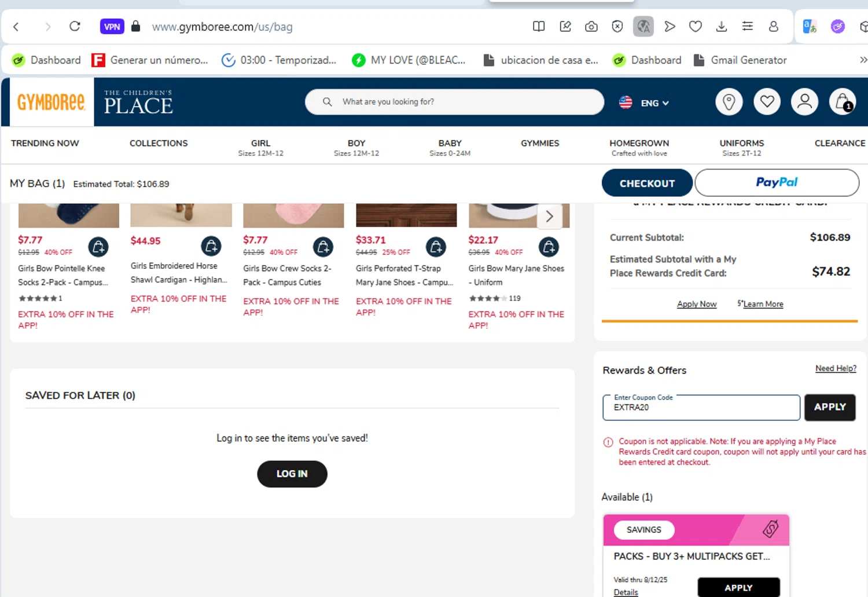Open 03:00 Temporizador bookmark
Screen dimensions: 868x597
[x=279, y=60]
